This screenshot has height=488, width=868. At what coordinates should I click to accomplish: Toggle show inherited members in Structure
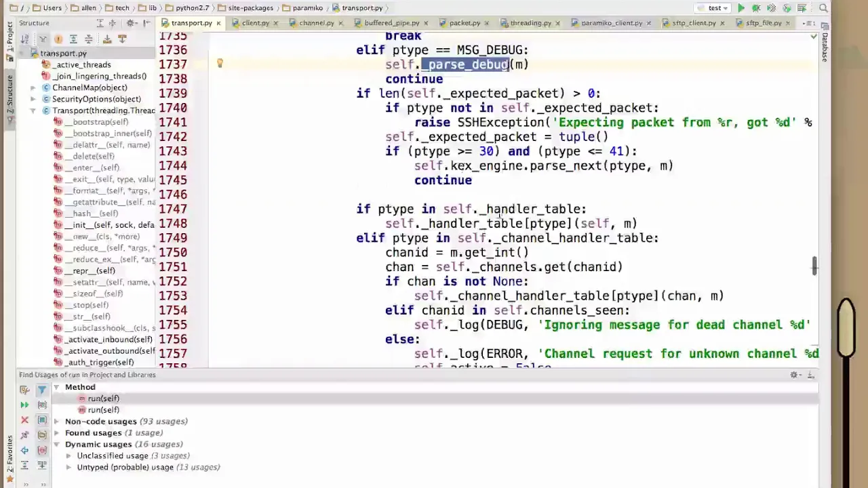coord(43,39)
